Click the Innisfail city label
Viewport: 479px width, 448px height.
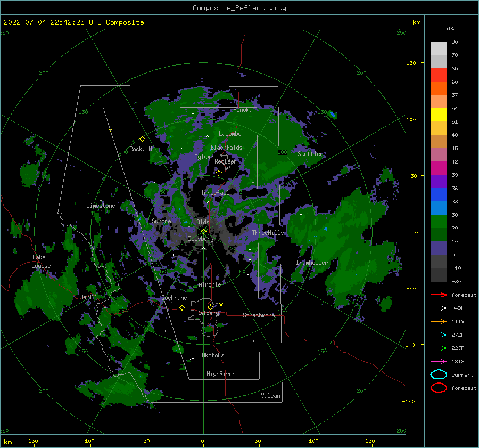(x=215, y=193)
